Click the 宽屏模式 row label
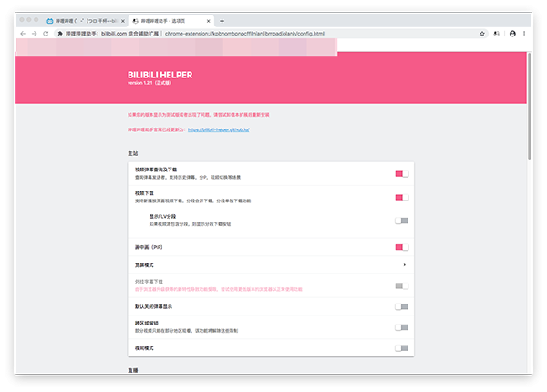 click(x=144, y=265)
